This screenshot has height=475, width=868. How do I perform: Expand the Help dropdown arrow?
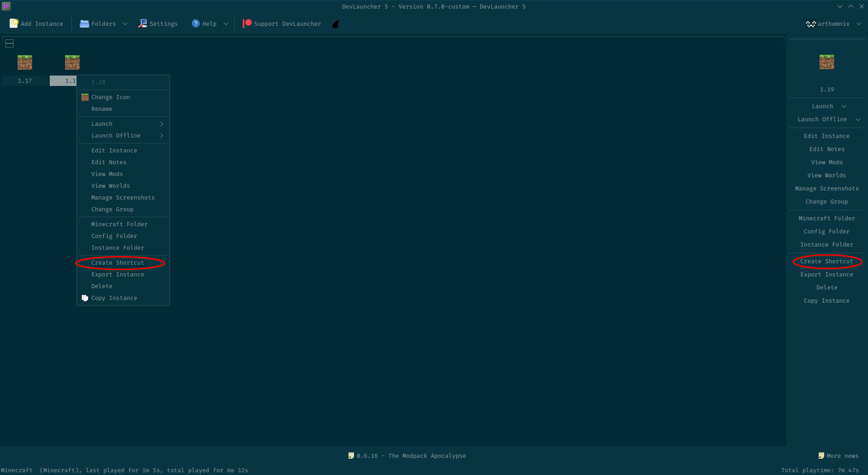[226, 24]
